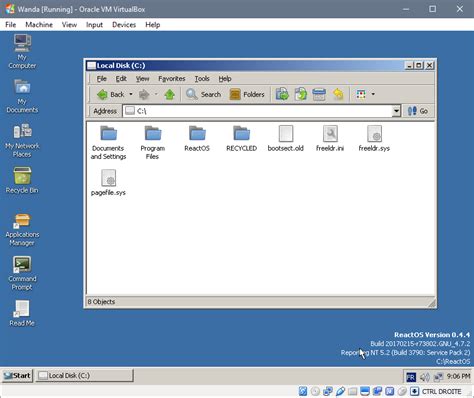474x398 pixels.
Task: Click the 9:06 PM clock
Action: 459,376
